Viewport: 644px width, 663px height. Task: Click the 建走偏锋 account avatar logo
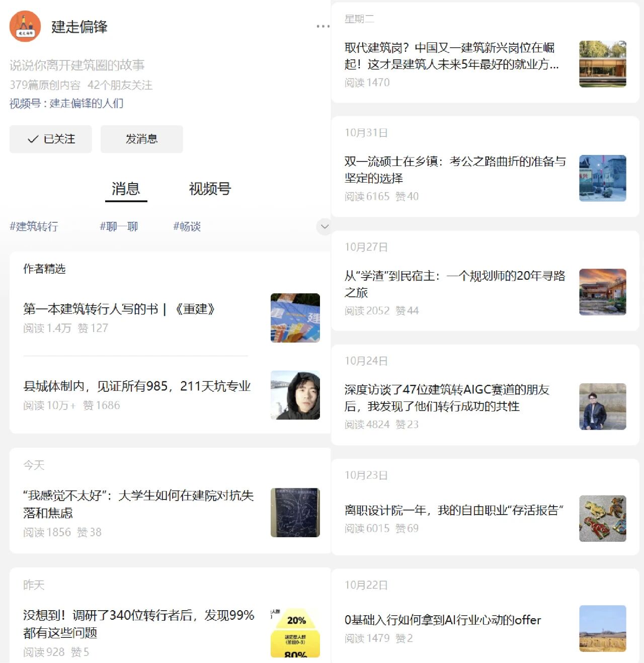pos(25,26)
